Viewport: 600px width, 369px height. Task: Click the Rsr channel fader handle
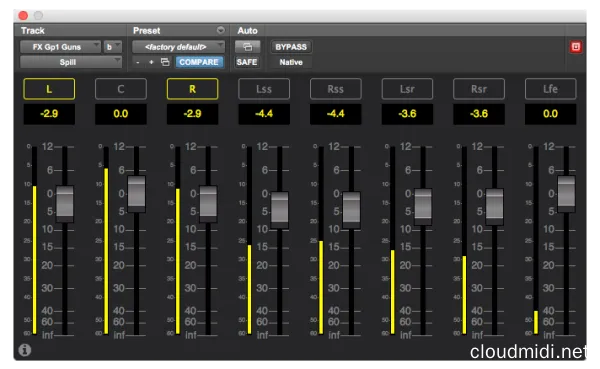494,207
